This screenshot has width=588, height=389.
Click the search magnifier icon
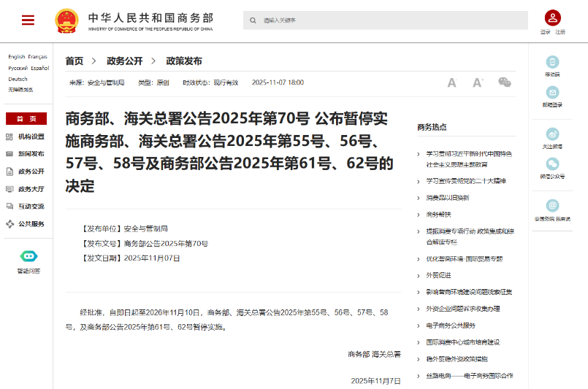click(x=253, y=20)
